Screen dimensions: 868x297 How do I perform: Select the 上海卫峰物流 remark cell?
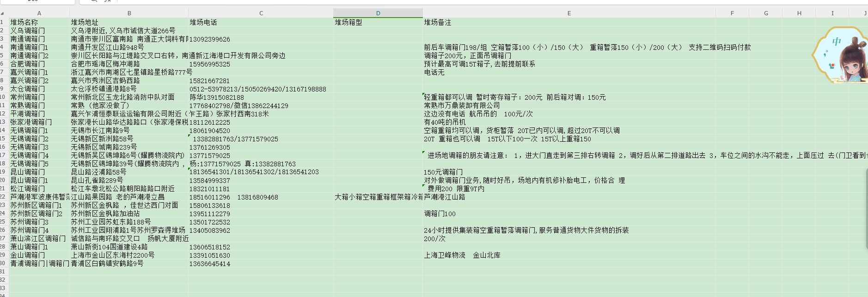pos(569,255)
